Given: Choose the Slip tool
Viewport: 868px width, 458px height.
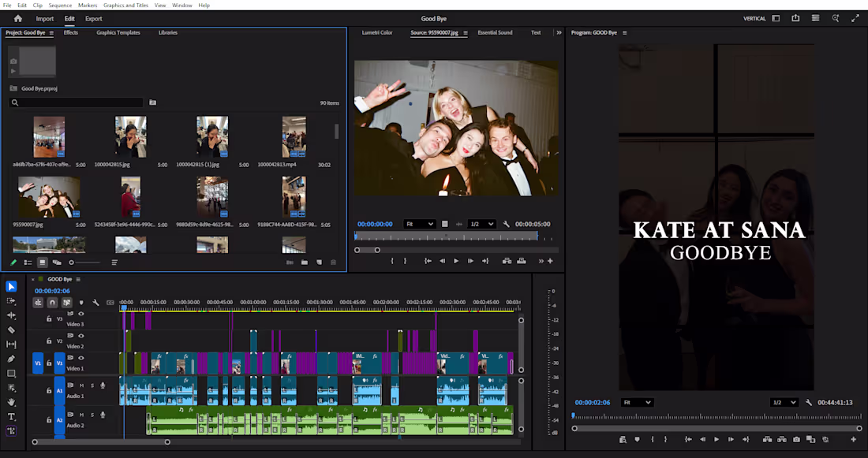Looking at the screenshot, I should 11,344.
